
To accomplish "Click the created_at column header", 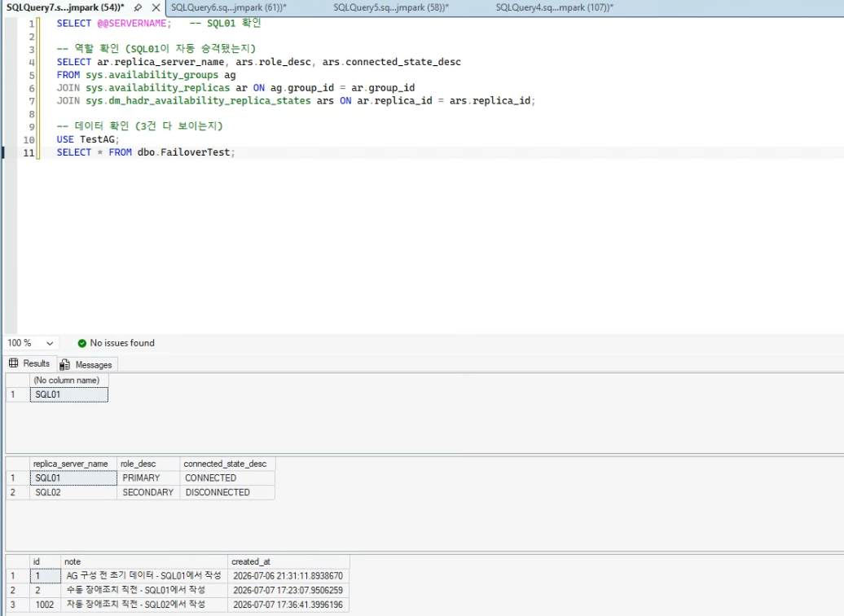I will point(288,561).
